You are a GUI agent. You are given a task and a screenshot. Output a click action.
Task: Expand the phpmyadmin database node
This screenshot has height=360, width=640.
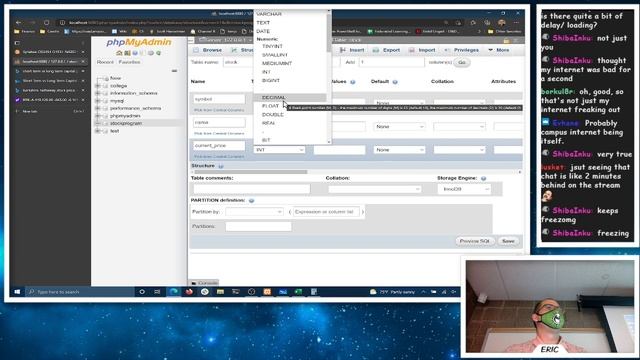[98, 116]
